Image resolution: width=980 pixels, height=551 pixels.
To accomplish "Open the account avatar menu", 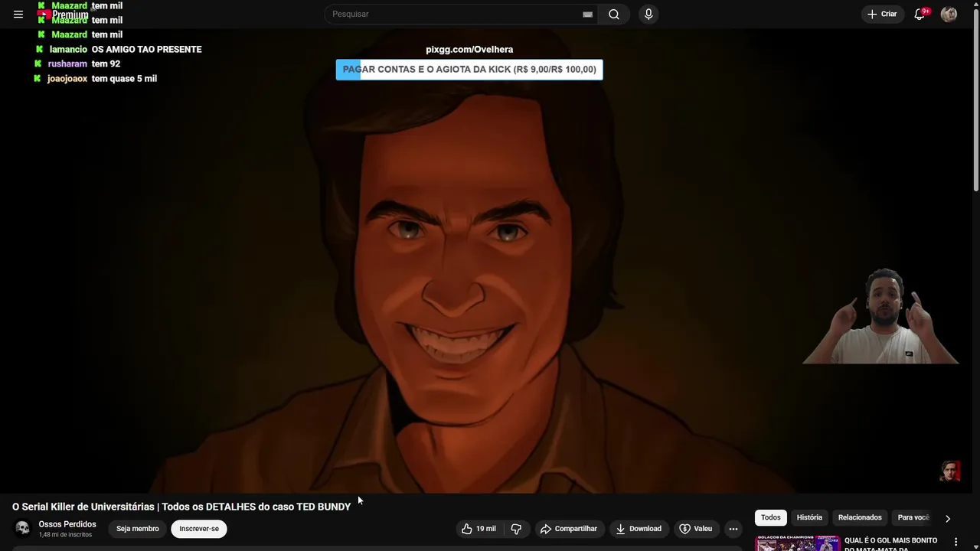I will [949, 14].
